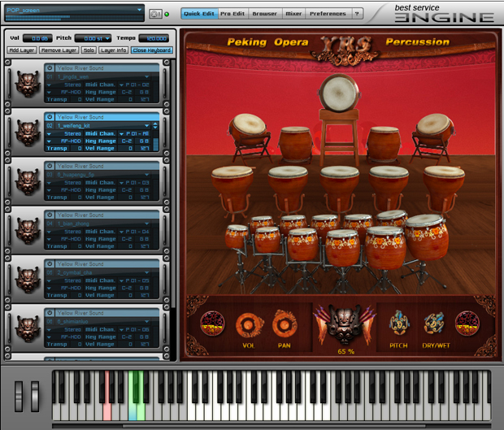The width and height of the screenshot is (504, 430).
Task: Toggle power for layer 01 1_jingda_wen
Action: (50, 68)
